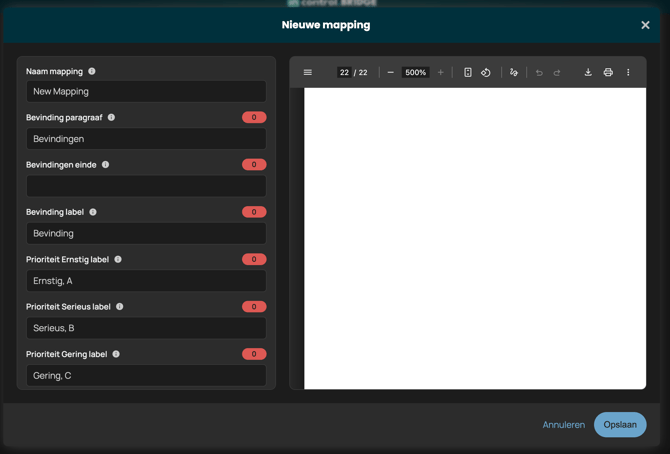Click info icon beside Naam mapping
The height and width of the screenshot is (454, 670).
coord(92,72)
